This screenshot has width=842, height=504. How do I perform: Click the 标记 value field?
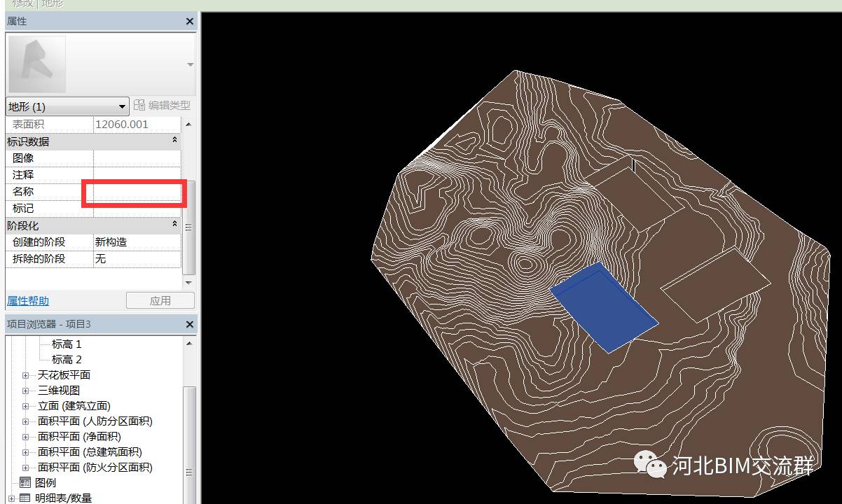click(x=137, y=209)
